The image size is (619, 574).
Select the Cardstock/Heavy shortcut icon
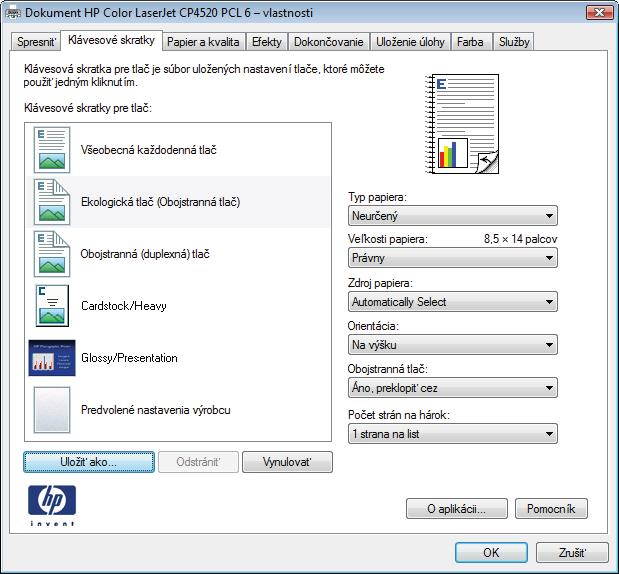click(x=52, y=306)
